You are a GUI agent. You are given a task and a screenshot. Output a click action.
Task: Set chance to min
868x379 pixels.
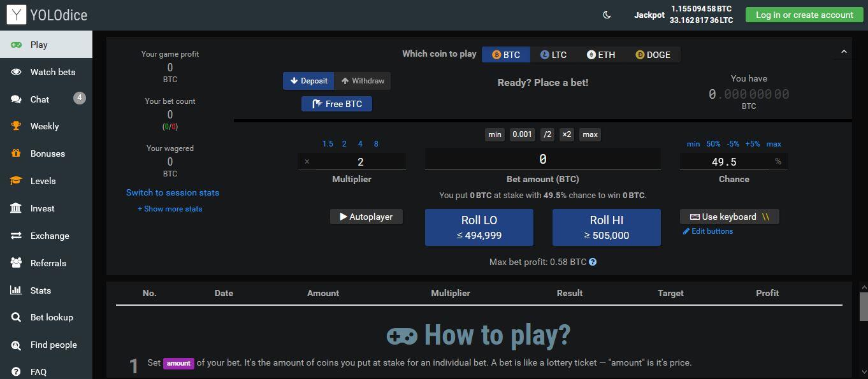[x=693, y=144]
